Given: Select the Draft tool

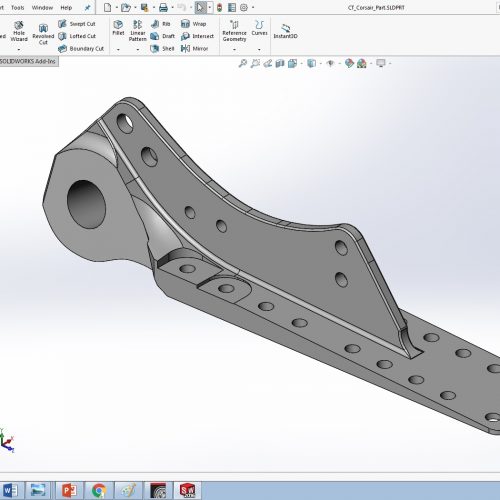Looking at the screenshot, I should [x=162, y=36].
